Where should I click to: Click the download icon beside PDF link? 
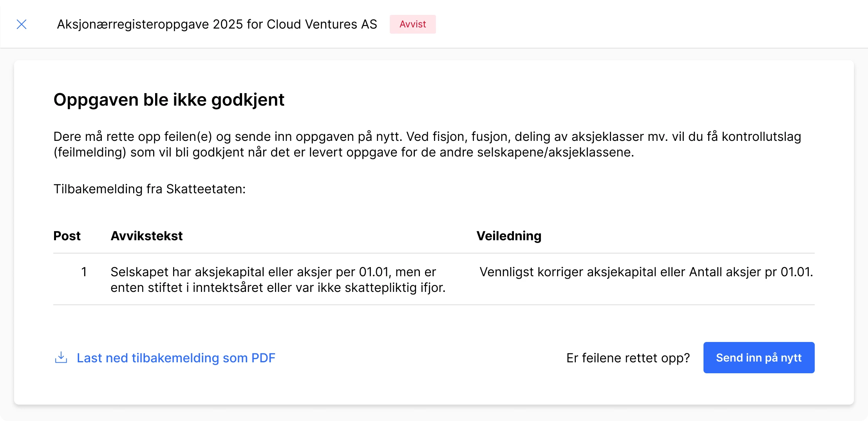tap(61, 358)
